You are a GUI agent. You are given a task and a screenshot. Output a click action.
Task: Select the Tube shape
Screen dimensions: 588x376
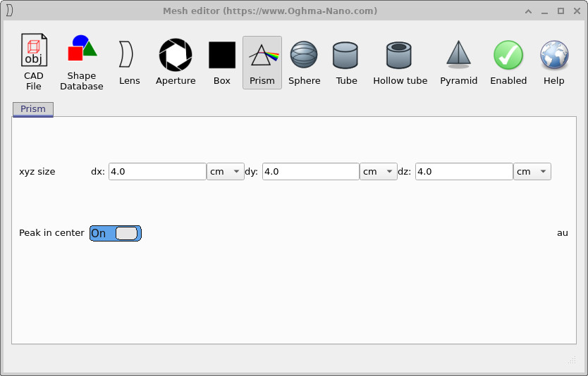[346, 62]
